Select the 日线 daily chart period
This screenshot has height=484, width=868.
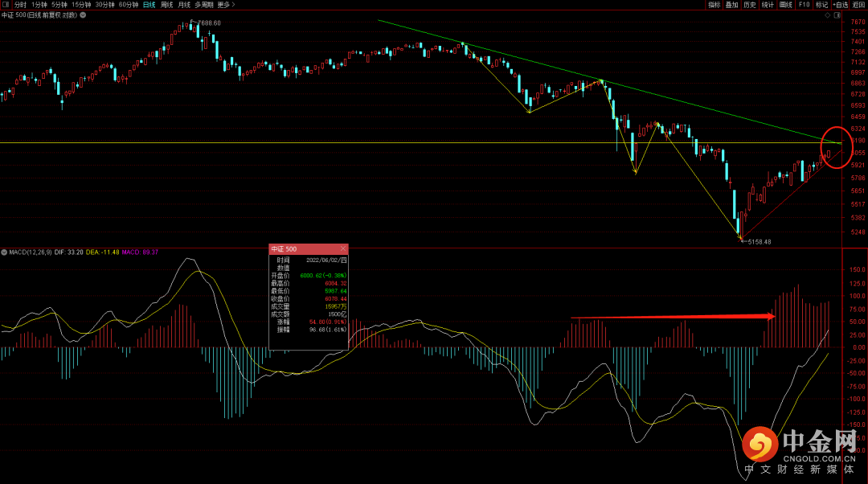pyautogui.click(x=149, y=5)
